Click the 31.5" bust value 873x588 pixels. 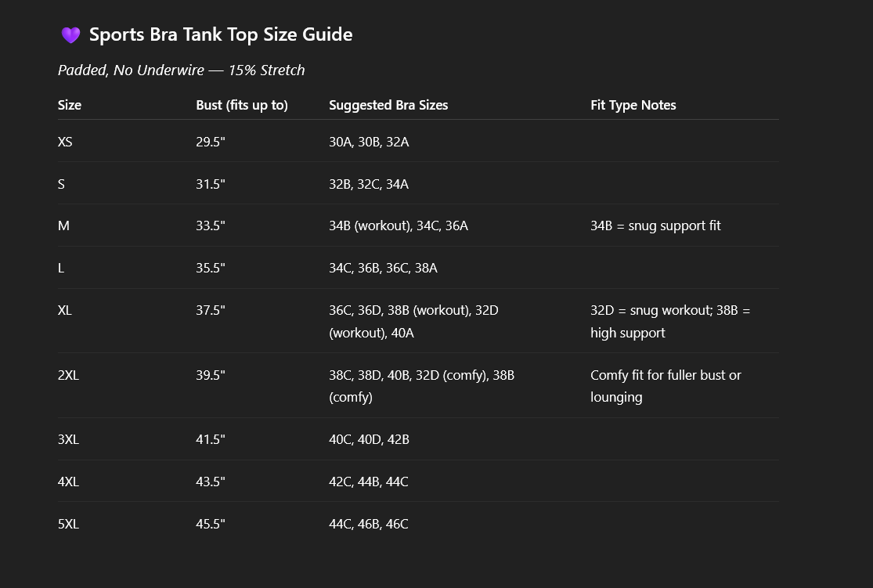click(x=211, y=184)
